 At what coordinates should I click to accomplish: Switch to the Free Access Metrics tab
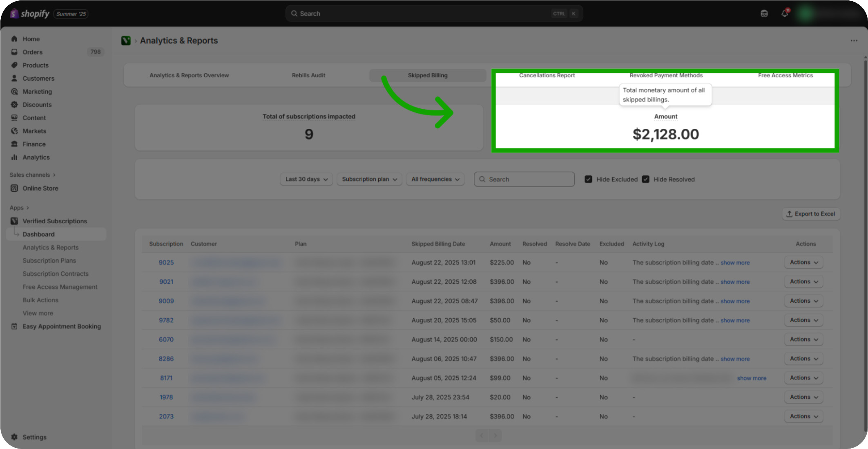click(x=785, y=75)
